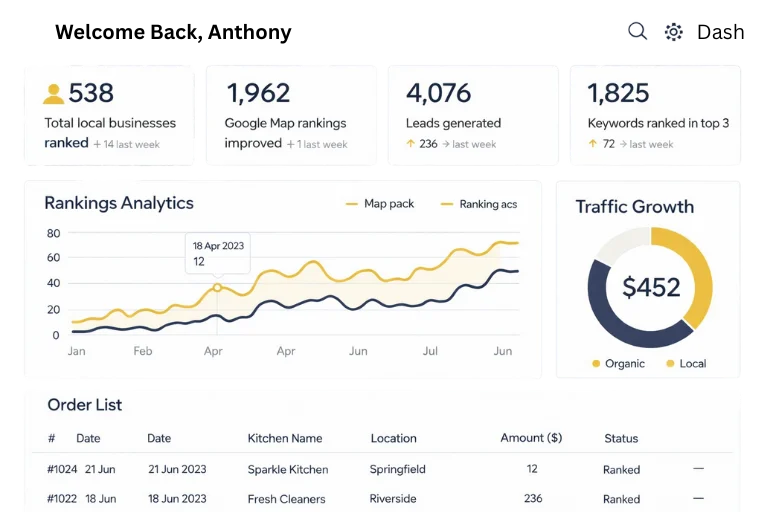The image size is (768, 512).
Task: Click the Feb label on chart axis
Action: (x=143, y=351)
